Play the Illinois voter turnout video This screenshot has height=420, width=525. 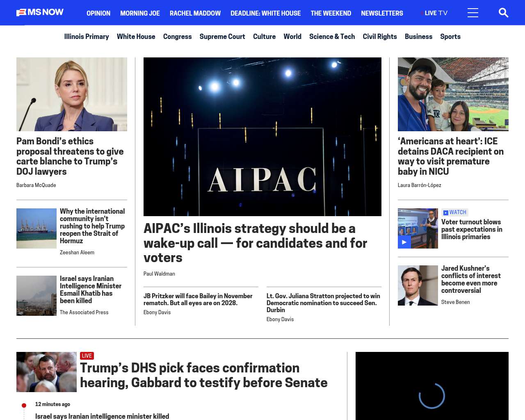[404, 242]
